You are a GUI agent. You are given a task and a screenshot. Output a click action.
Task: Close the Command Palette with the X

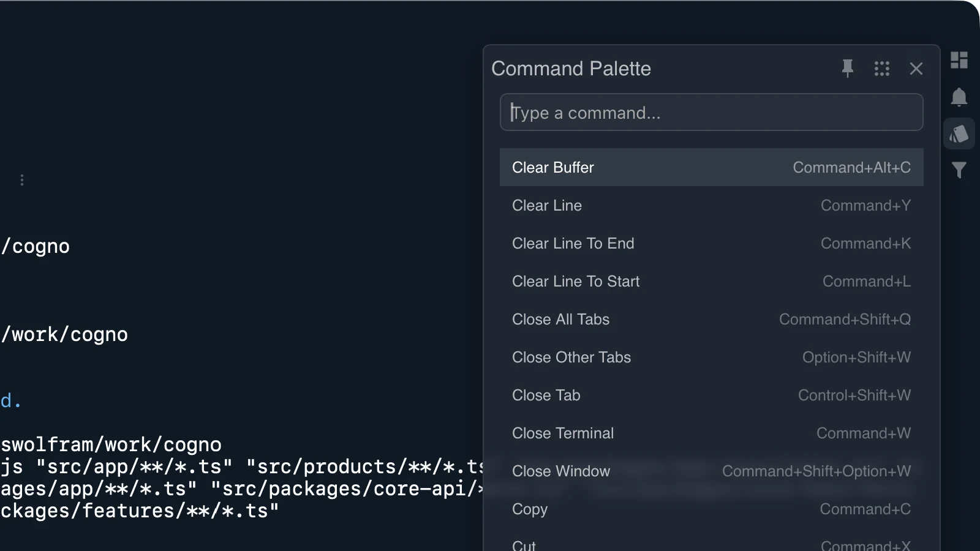(x=916, y=69)
